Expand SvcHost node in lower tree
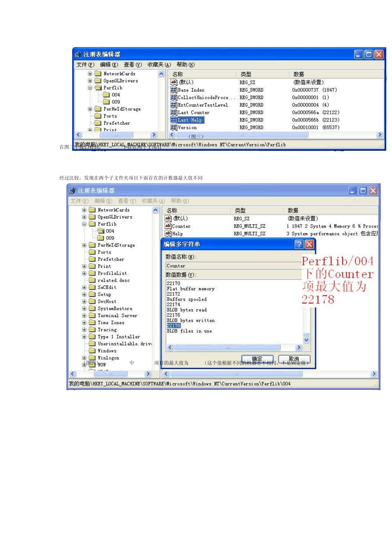 click(x=84, y=301)
